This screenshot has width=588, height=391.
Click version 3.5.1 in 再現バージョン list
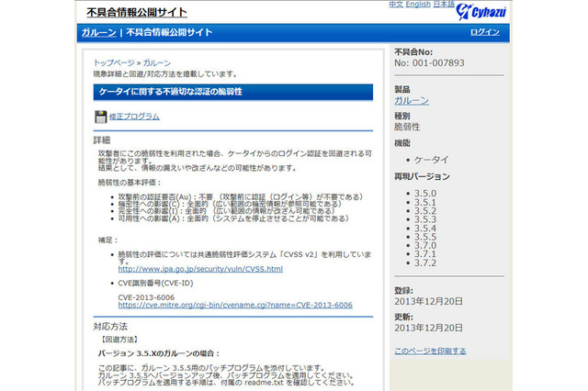coord(425,203)
